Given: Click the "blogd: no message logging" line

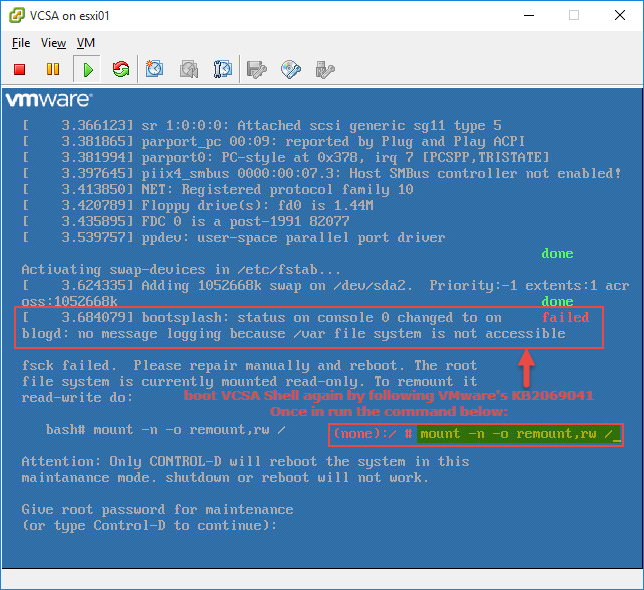Looking at the screenshot, I should tap(293, 333).
